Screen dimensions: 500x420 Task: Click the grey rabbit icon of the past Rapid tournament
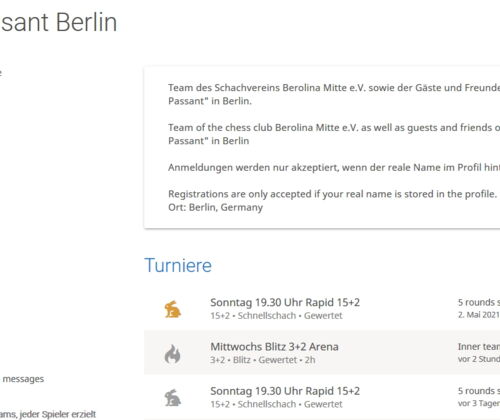[x=173, y=397]
